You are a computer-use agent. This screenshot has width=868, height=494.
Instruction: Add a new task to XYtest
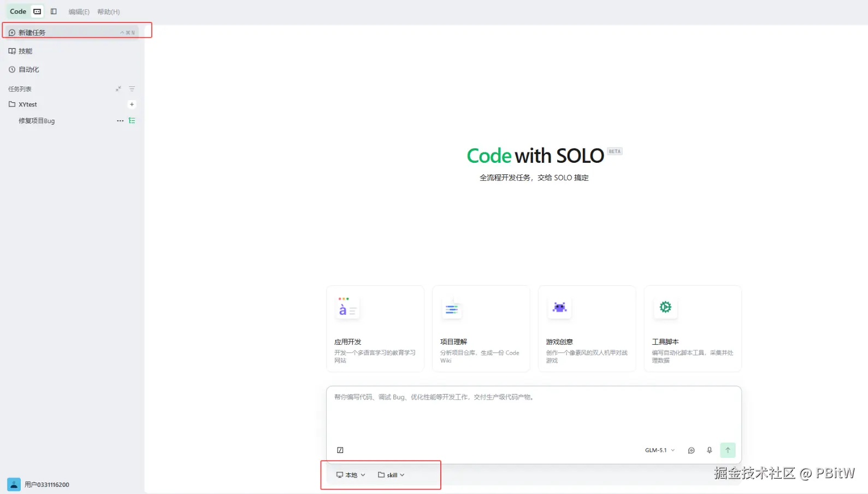[132, 104]
